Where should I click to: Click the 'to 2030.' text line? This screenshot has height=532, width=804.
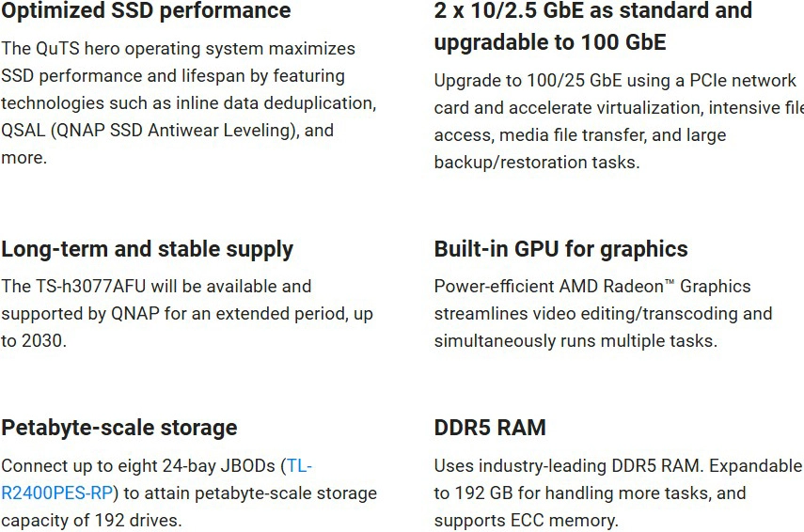[x=34, y=341]
